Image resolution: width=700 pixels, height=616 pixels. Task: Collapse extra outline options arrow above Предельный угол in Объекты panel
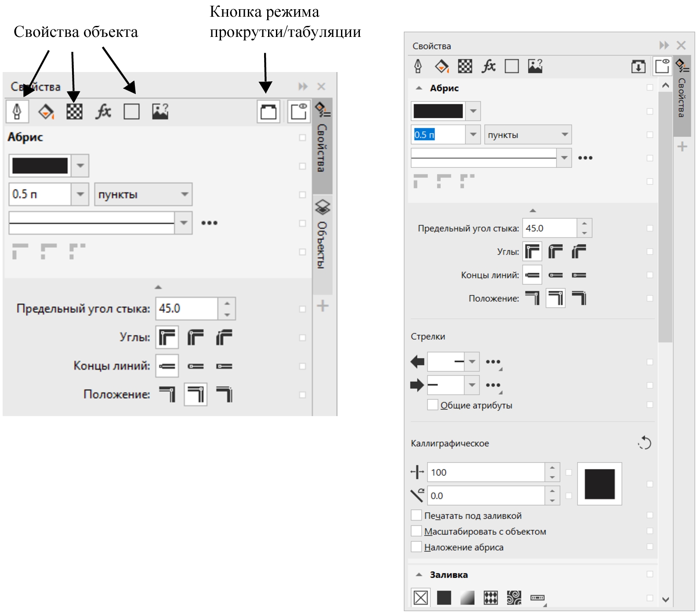158,287
